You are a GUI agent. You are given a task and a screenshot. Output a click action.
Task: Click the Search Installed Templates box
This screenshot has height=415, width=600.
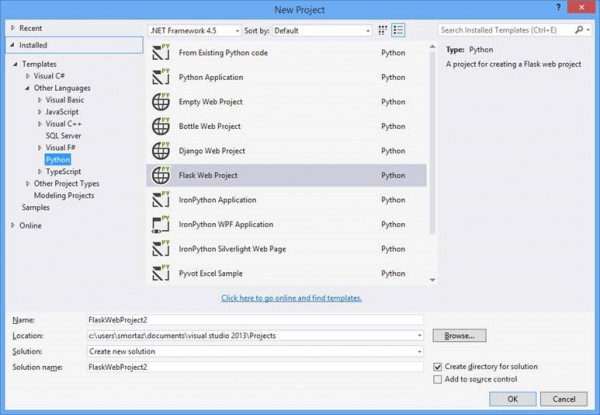[506, 30]
